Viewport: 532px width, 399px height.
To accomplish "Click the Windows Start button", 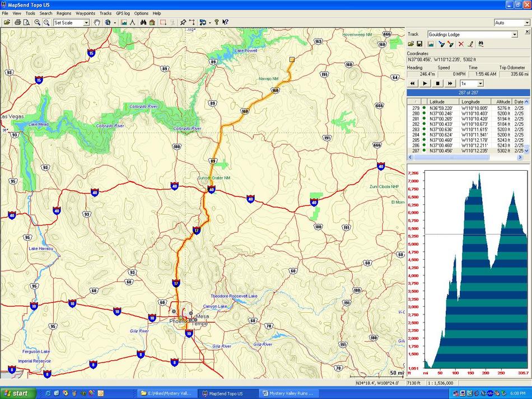I will click(x=18, y=393).
